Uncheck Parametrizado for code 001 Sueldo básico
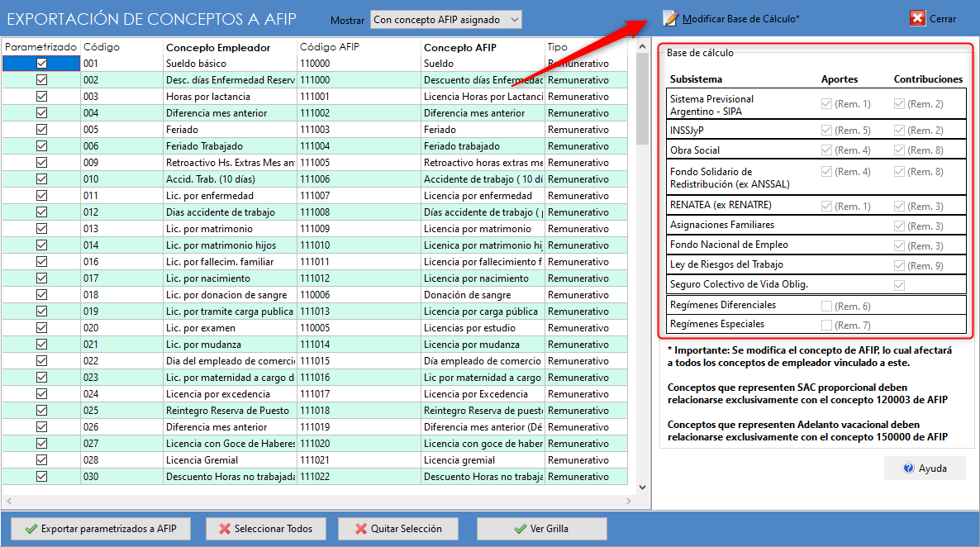This screenshot has width=980, height=547. click(x=42, y=63)
